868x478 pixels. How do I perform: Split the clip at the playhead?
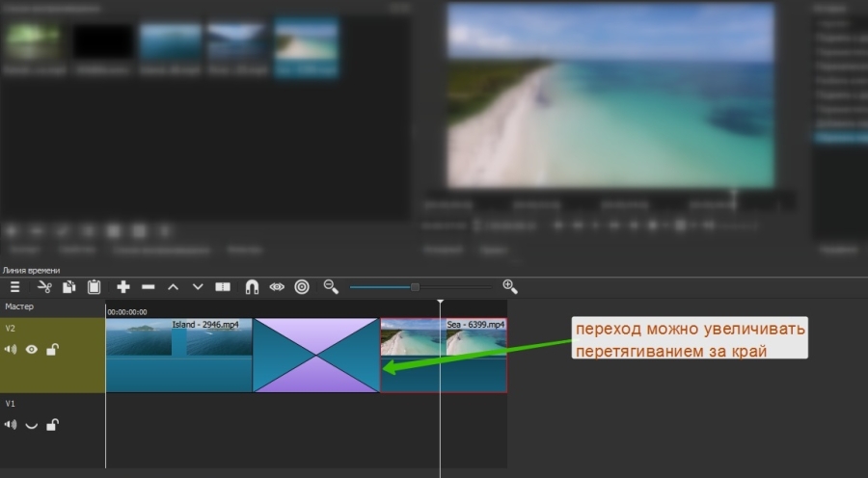coord(223,287)
